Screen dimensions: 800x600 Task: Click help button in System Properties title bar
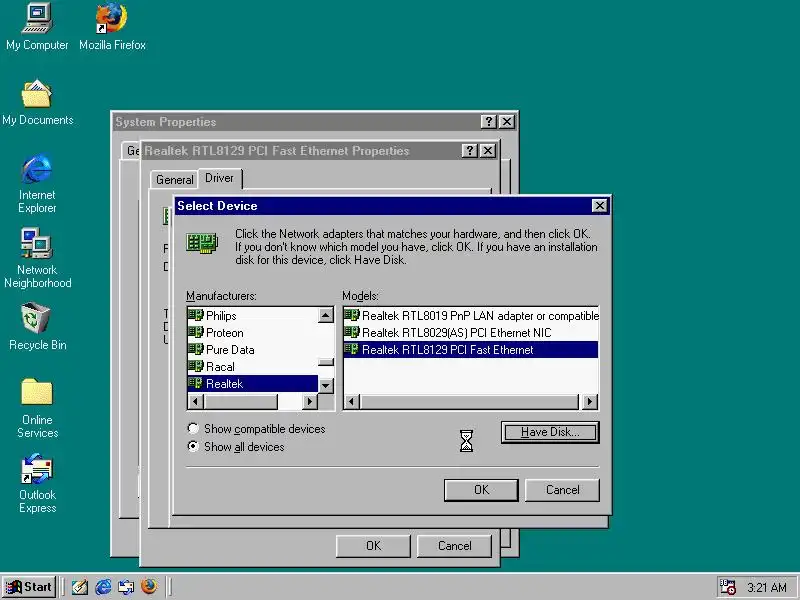[488, 121]
